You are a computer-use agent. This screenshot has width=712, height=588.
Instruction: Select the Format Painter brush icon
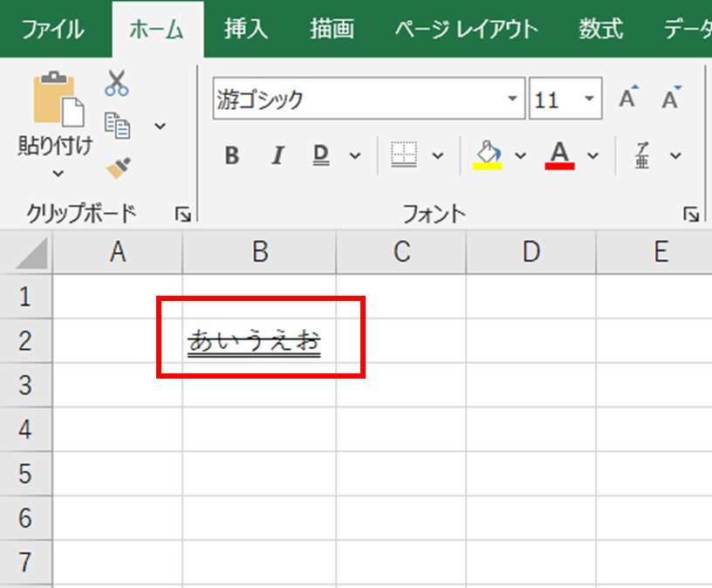tap(118, 168)
